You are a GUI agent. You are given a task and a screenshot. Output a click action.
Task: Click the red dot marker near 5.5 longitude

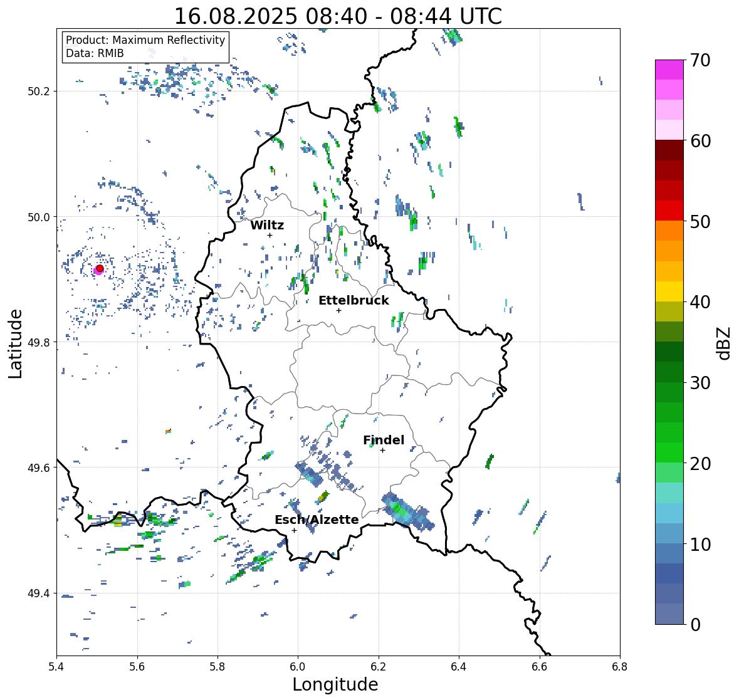click(100, 268)
